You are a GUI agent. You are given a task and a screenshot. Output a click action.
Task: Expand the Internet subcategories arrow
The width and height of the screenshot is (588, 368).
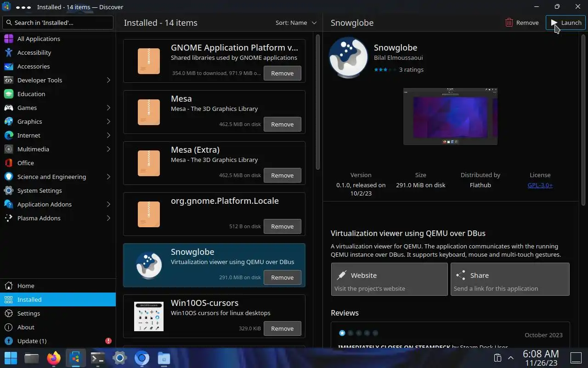pos(108,135)
